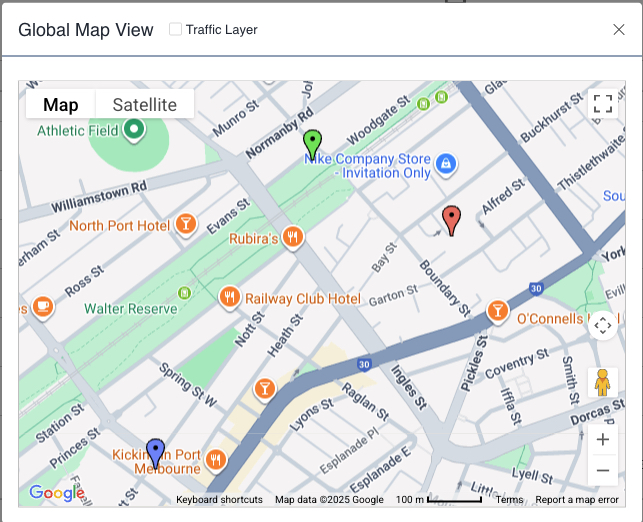The height and width of the screenshot is (522, 643).
Task: Open Nike Company Store shopping marker
Action: (x=446, y=165)
